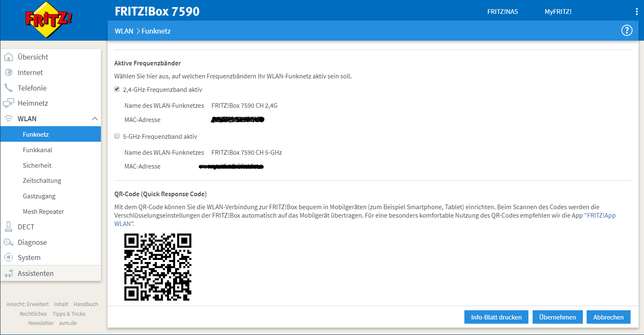Viewport: 644px width, 335px height.
Task: Enable the 5-GHz-Frequenzband aktiv checkbox
Action: click(117, 136)
